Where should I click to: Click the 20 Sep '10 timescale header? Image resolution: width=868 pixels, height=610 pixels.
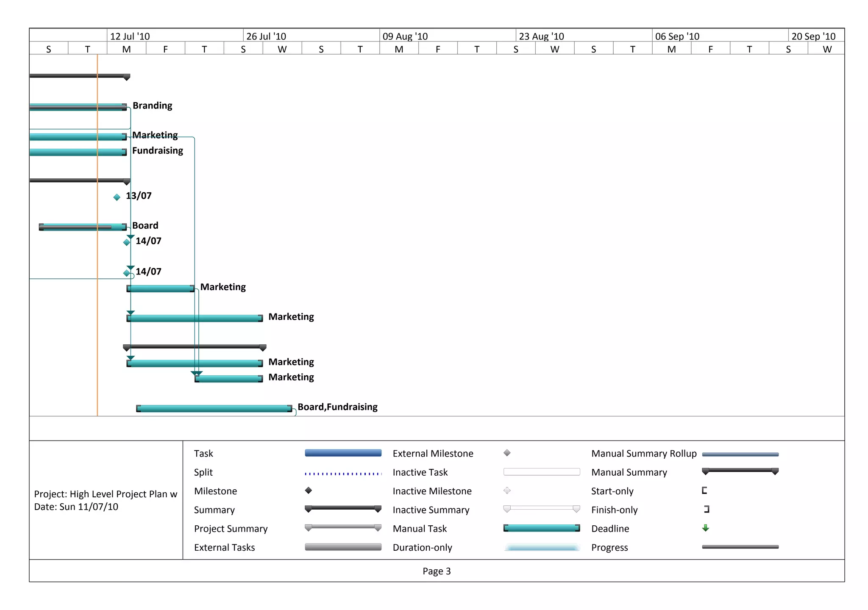pos(816,36)
